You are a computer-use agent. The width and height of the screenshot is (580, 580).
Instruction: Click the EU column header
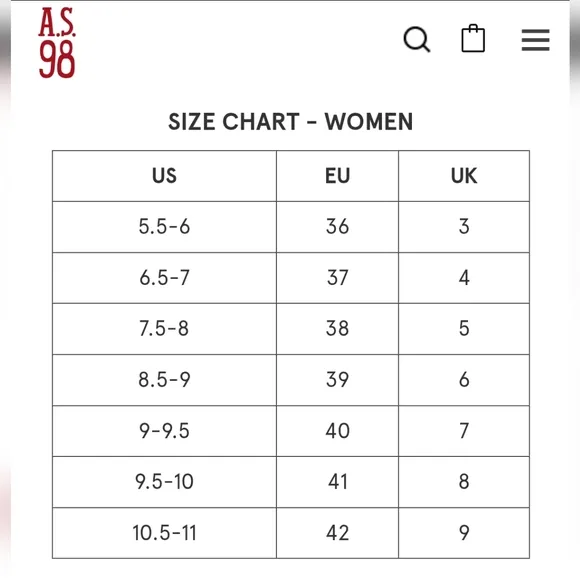[x=337, y=176]
